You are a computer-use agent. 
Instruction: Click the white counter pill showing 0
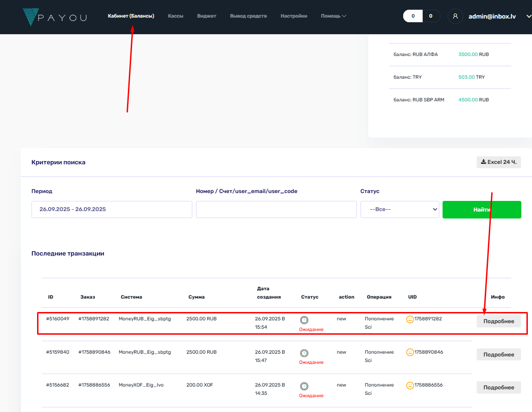coord(413,16)
